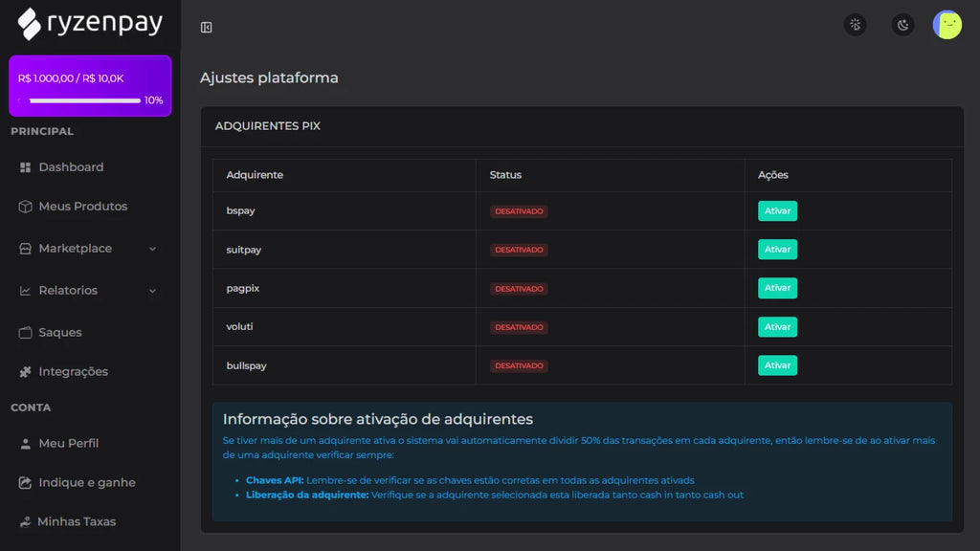The width and height of the screenshot is (980, 551).
Task: Open the user avatar menu
Action: [x=947, y=25]
